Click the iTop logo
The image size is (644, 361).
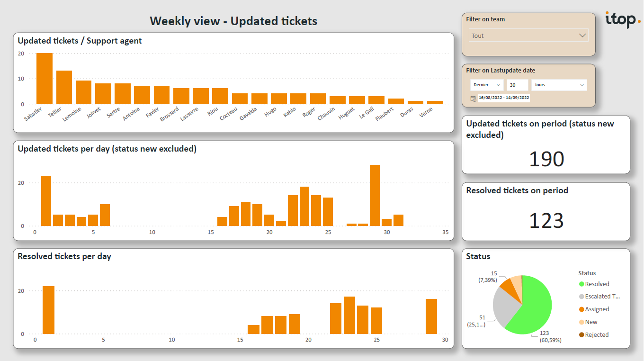pos(623,20)
